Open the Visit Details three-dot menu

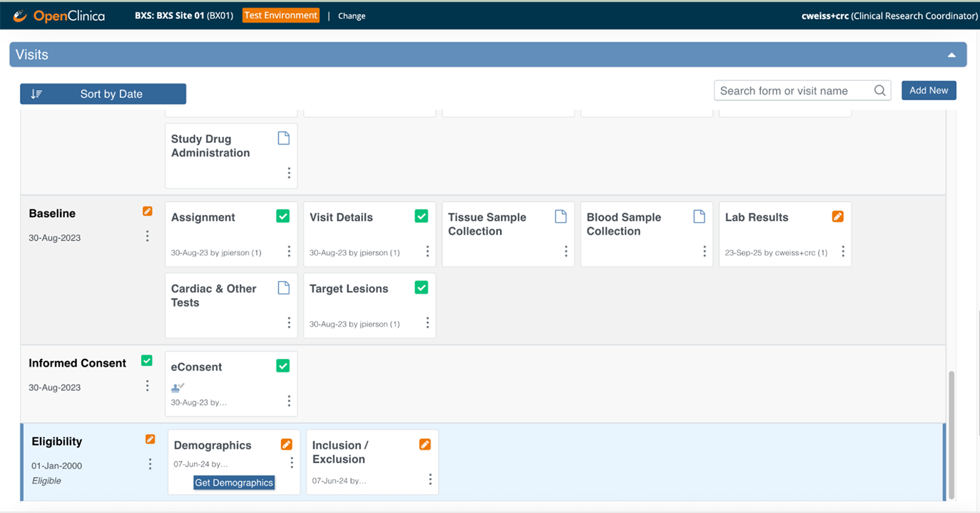point(427,252)
